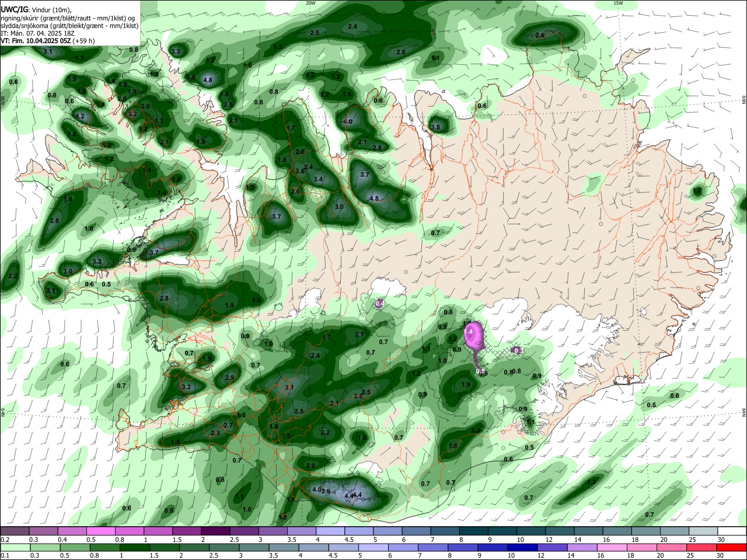Viewport: 747px width, 560px height.
Task: Click the '0.2' label on the snow scale
Action: point(5,540)
